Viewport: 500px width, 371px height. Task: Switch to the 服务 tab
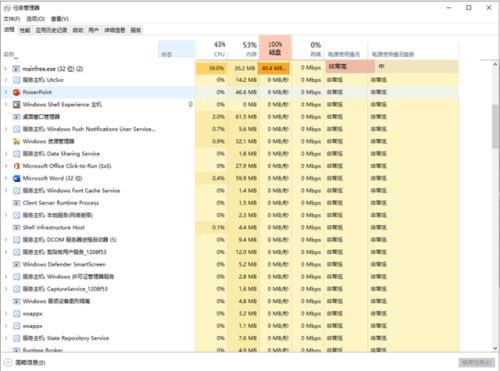(x=136, y=30)
